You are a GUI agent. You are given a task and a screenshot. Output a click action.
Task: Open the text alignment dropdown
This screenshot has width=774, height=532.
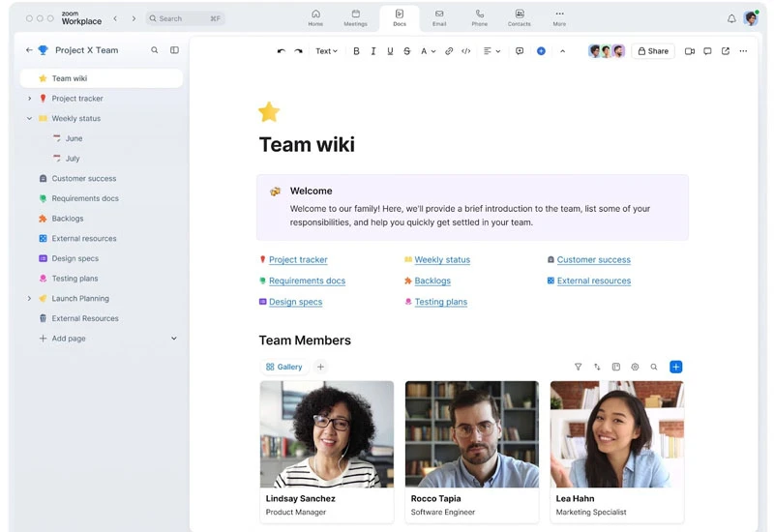(491, 51)
